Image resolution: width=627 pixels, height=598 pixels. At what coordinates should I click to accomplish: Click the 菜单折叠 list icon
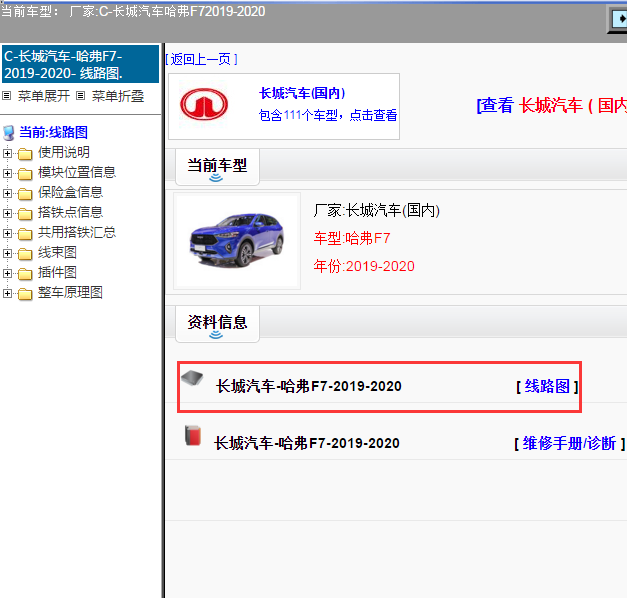[x=80, y=96]
